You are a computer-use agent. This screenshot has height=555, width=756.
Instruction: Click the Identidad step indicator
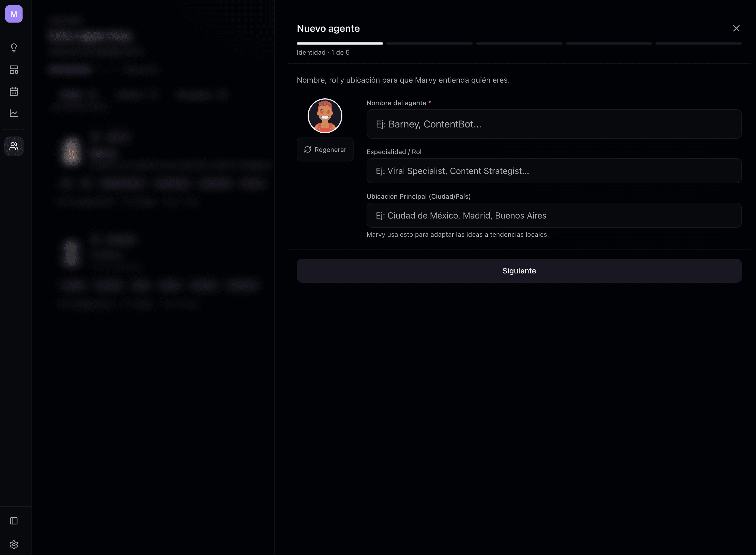coord(323,52)
